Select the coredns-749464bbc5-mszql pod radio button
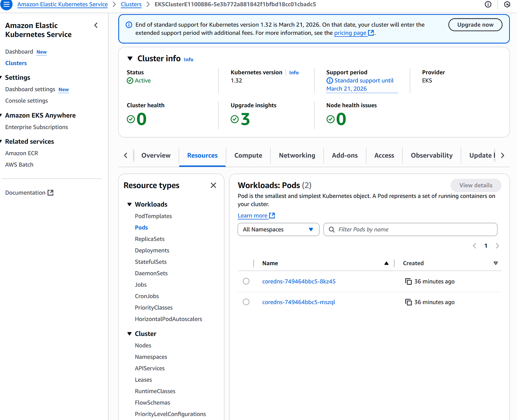This screenshot has width=517, height=420. tap(246, 302)
